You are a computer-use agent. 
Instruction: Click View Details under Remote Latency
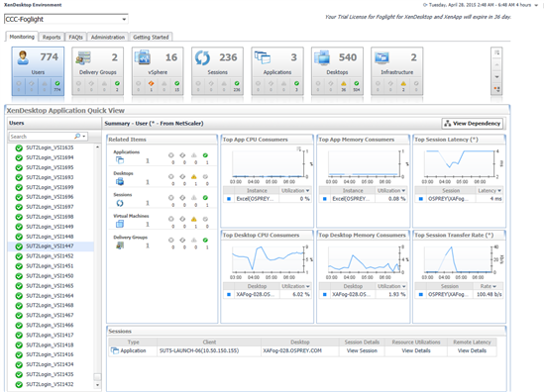click(x=472, y=350)
